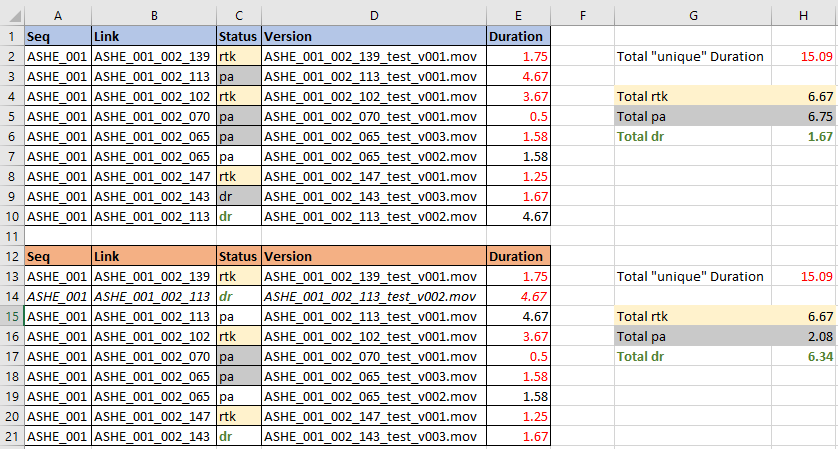
Task: Select Total dr value 1.67 in column H
Action: click(x=803, y=136)
